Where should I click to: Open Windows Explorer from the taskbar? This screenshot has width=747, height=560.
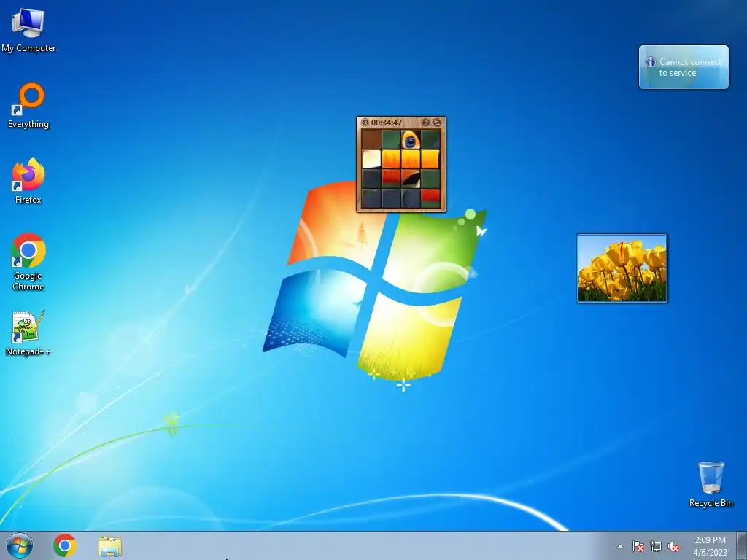(x=110, y=546)
